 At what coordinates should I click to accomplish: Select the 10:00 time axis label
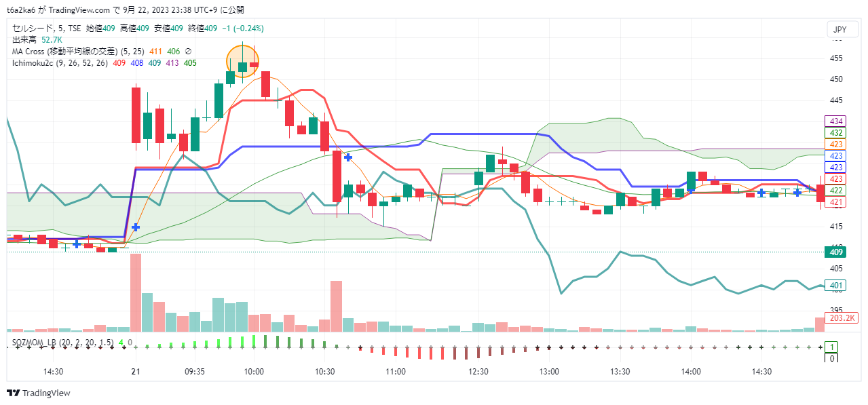(x=254, y=372)
